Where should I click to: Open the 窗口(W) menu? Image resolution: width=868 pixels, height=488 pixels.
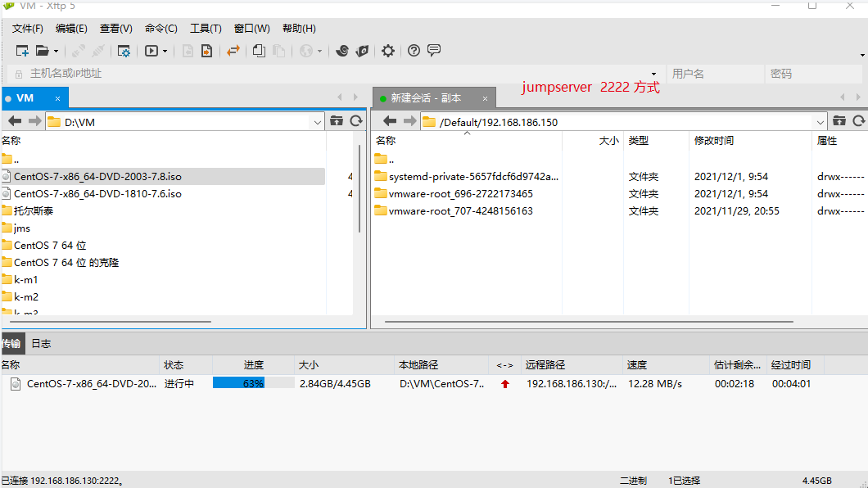tap(252, 28)
